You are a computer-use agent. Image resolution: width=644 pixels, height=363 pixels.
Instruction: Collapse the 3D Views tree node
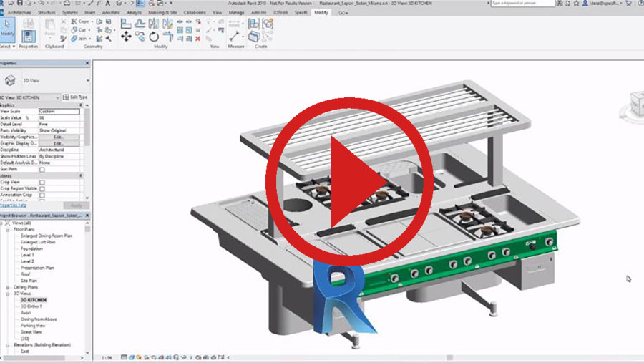pos(7,294)
